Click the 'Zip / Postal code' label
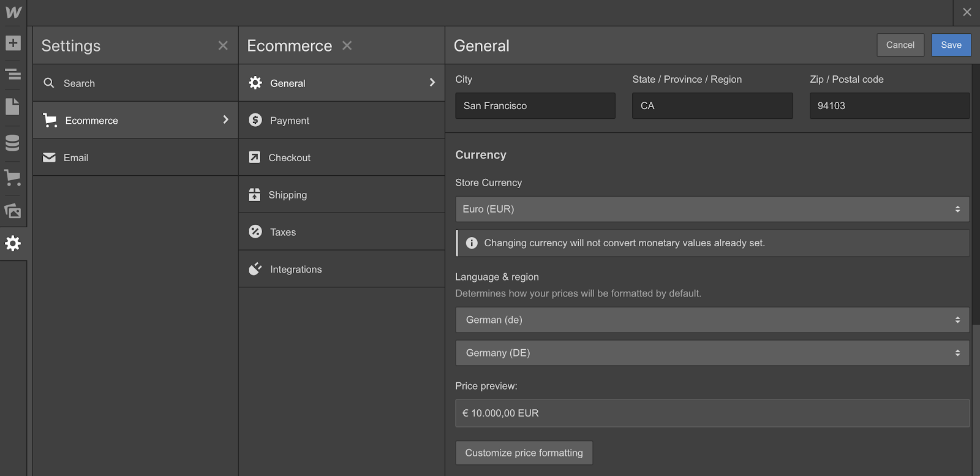 click(x=846, y=79)
